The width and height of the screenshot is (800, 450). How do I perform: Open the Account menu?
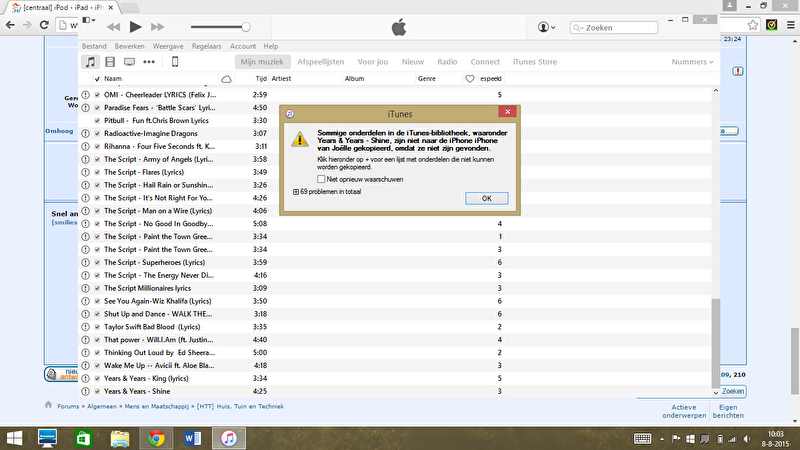point(243,46)
